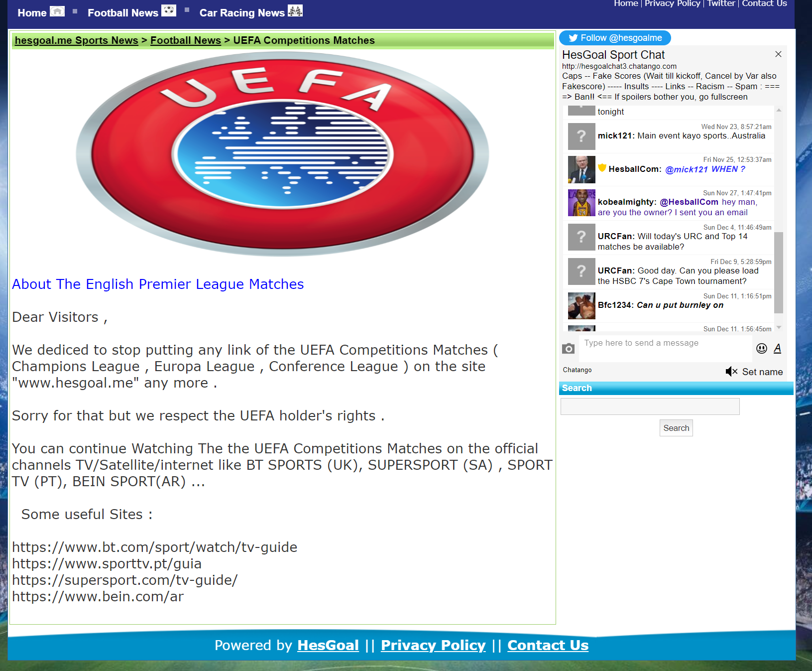The width and height of the screenshot is (812, 671).
Task: Click the top-right Home link
Action: tap(626, 3)
